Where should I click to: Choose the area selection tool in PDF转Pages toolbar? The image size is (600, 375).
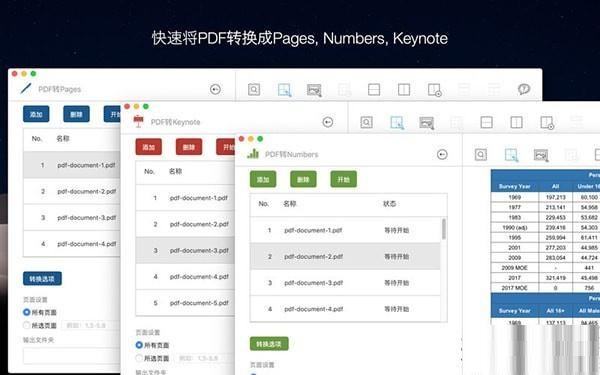tap(284, 90)
